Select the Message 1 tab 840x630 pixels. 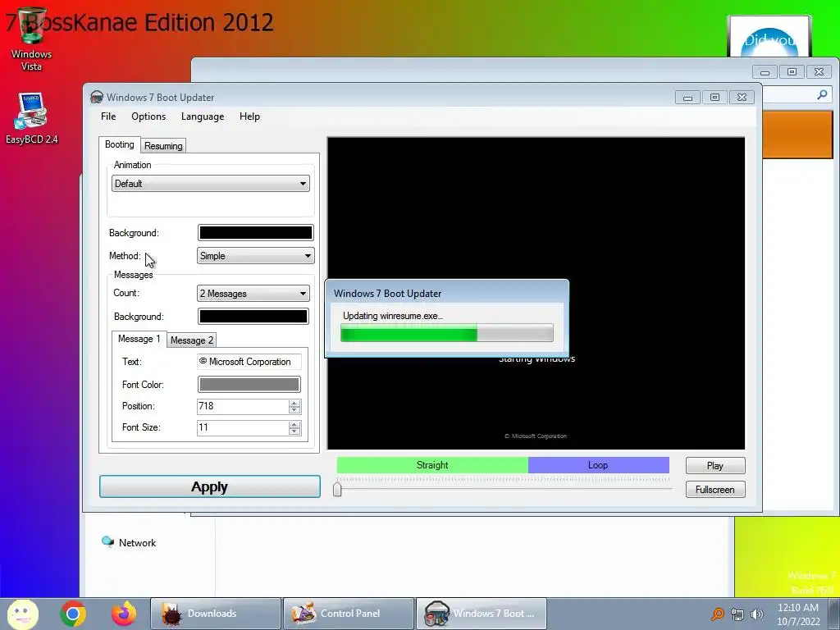pos(139,339)
